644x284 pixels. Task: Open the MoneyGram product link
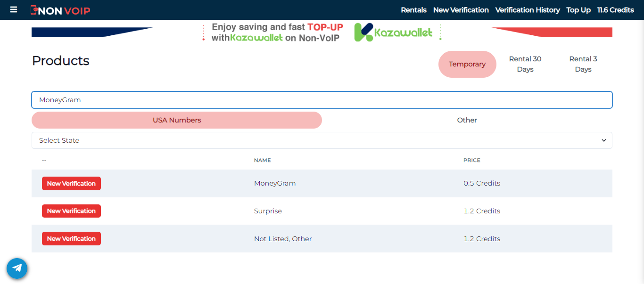click(275, 183)
